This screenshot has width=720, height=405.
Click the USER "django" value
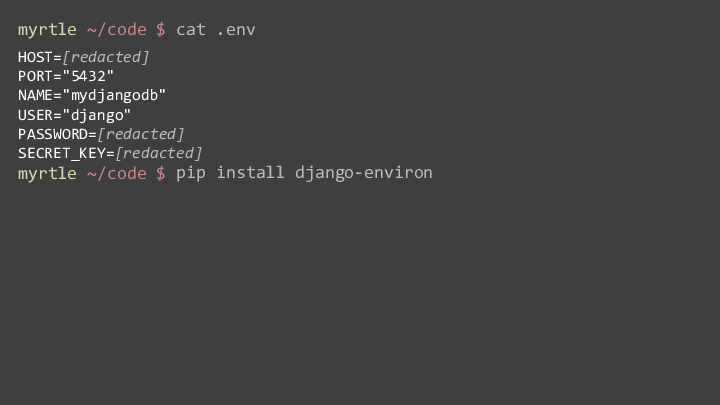coord(96,115)
